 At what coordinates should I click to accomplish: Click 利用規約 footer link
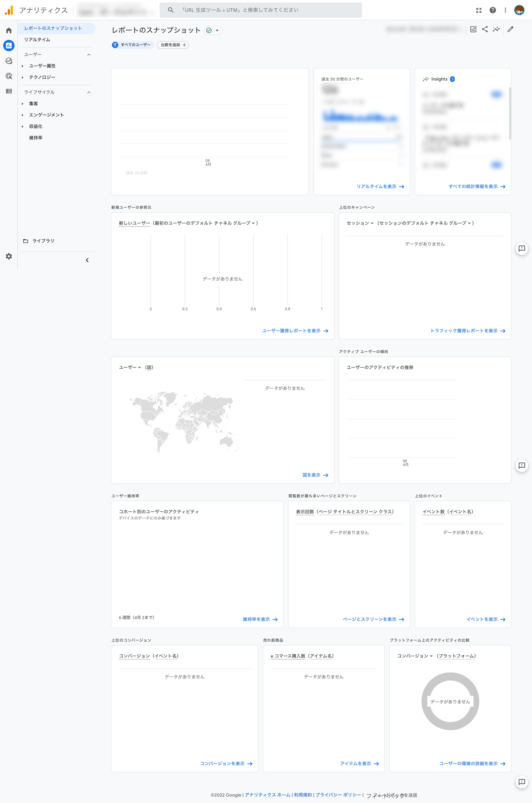[x=303, y=795]
